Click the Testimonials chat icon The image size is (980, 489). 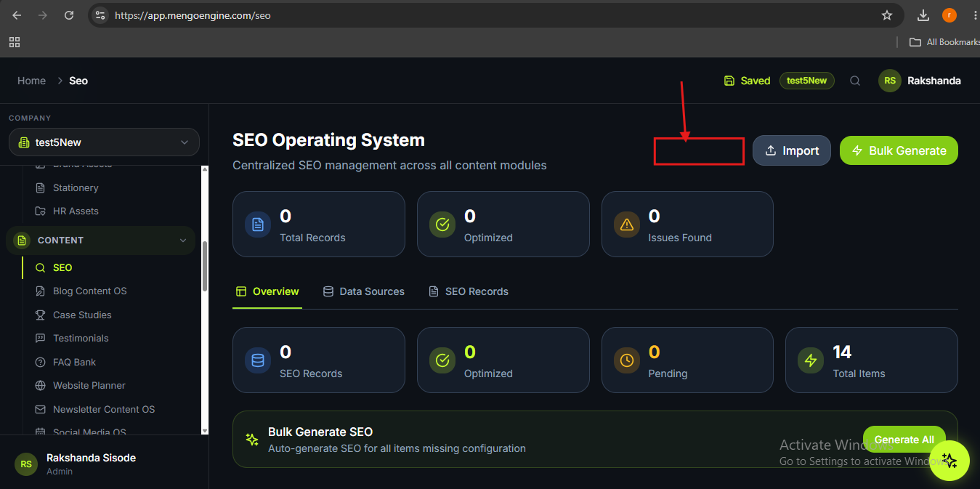[40, 338]
